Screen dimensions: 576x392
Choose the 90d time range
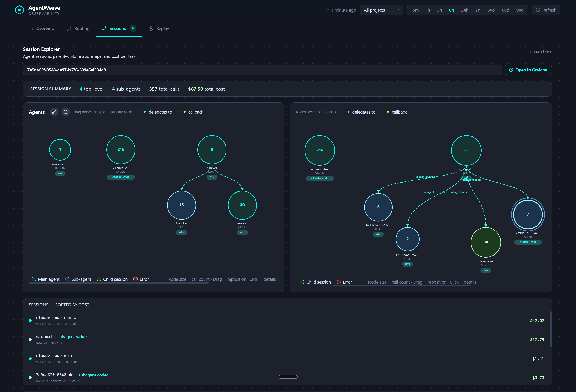pos(520,10)
